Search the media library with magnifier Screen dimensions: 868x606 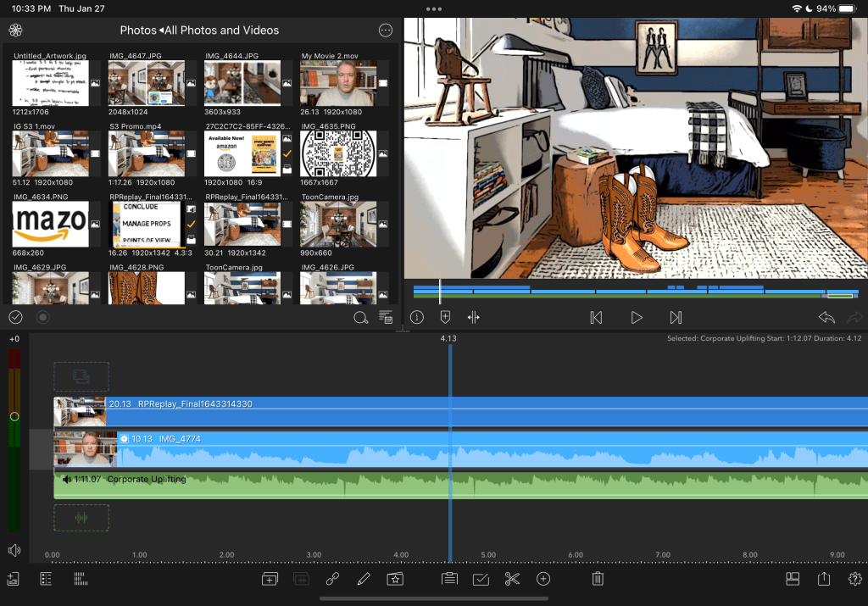(360, 318)
